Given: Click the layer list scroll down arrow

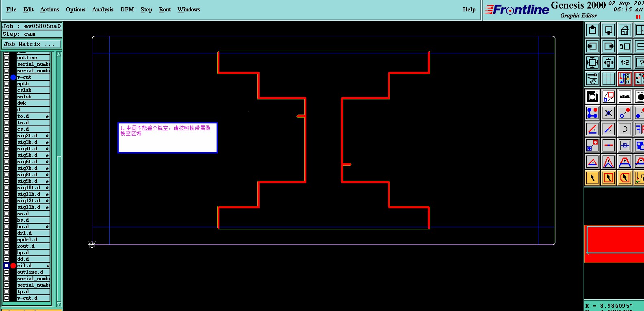Looking at the screenshot, I should (x=59, y=304).
